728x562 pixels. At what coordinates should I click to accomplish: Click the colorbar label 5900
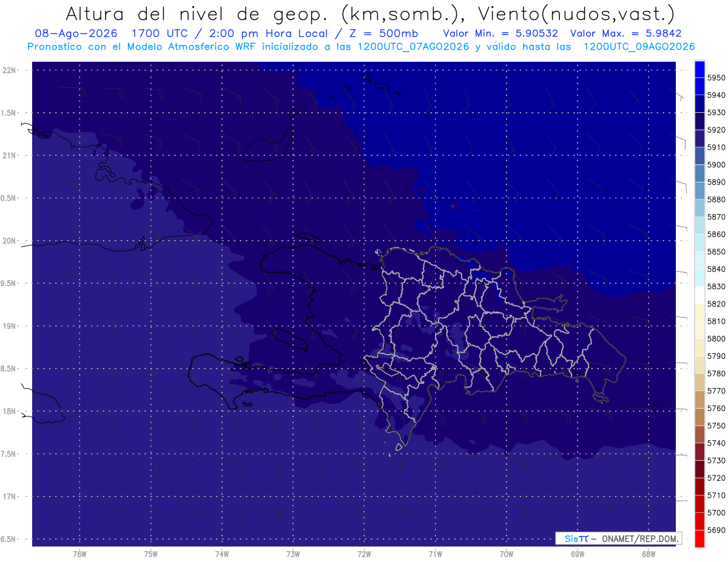pos(716,164)
